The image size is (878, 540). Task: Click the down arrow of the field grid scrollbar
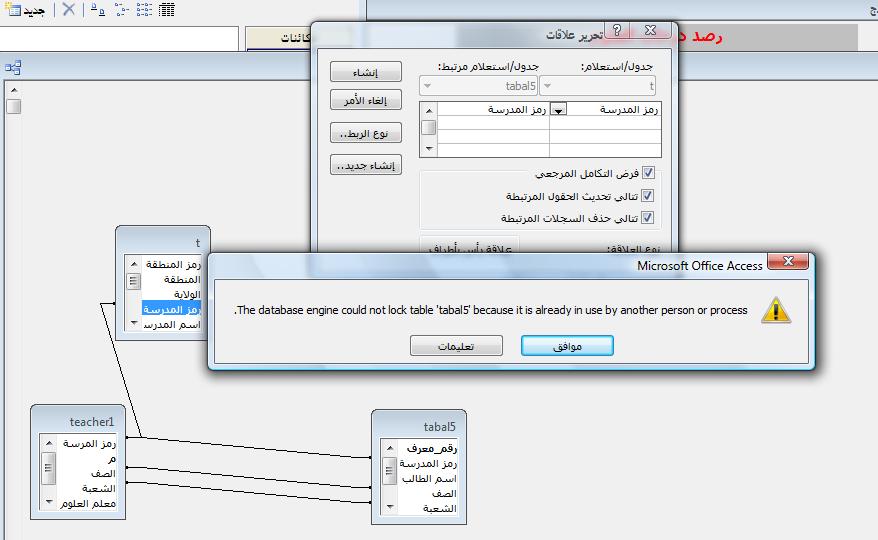point(429,149)
